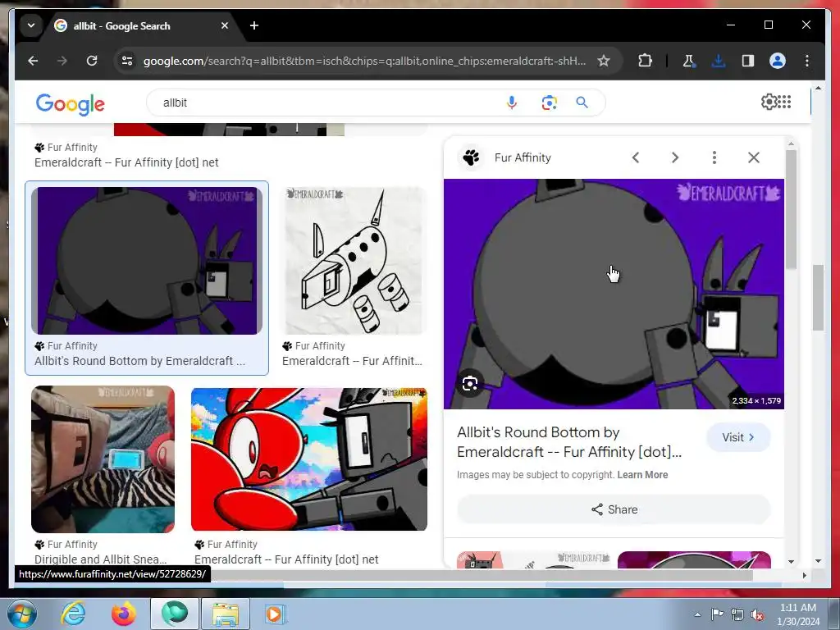840x630 pixels.
Task: Open the 'Allbit's Round Bottom by Emeraldcraft' title link
Action: [569, 442]
